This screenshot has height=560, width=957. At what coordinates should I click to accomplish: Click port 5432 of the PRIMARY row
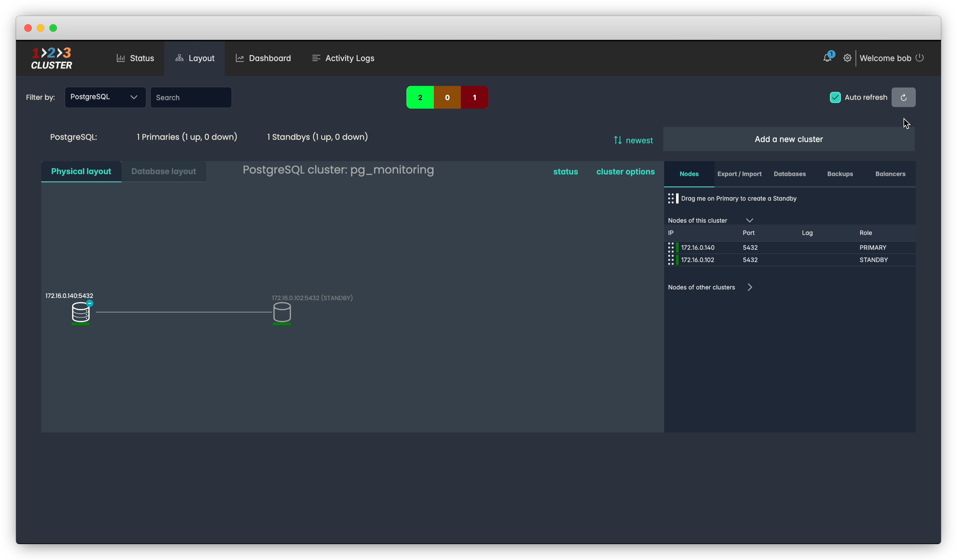[x=750, y=248]
